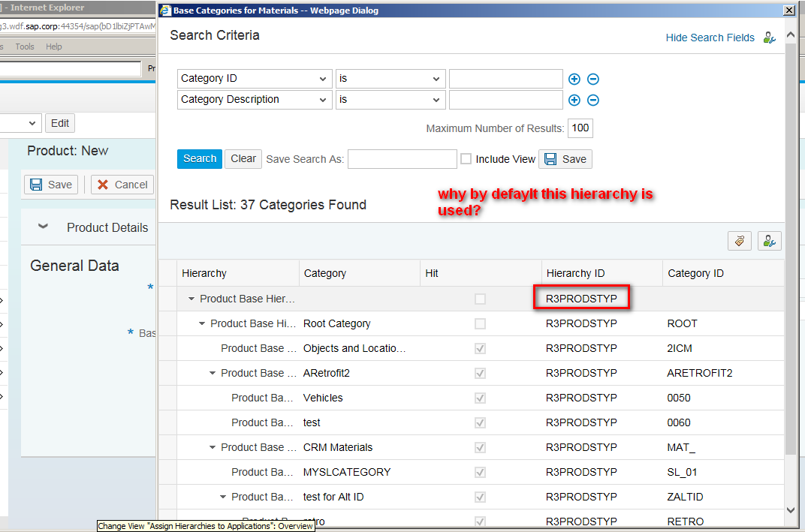This screenshot has width=805, height=532.
Task: Click dialog vertical scrollbar down arrow
Action: coord(791,510)
